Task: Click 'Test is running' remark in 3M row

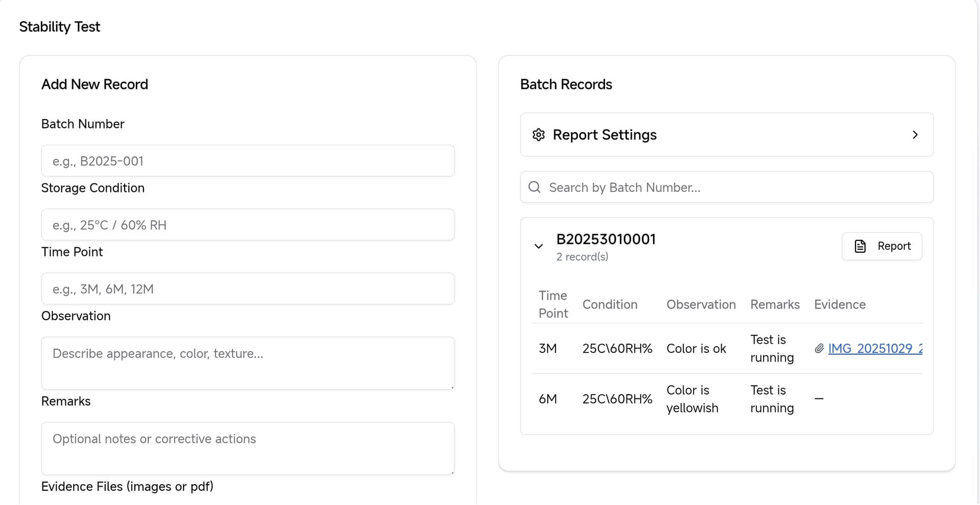Action: click(x=772, y=348)
